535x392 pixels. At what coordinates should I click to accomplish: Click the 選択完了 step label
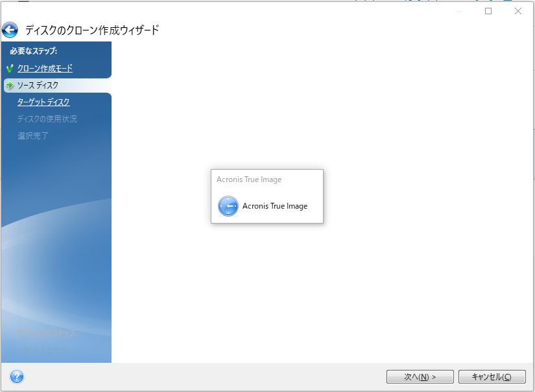[x=33, y=135]
